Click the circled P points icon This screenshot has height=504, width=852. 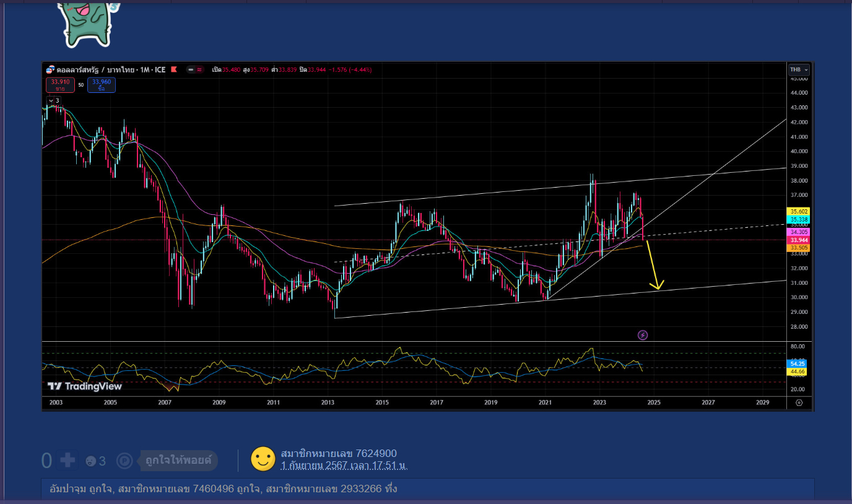[124, 461]
